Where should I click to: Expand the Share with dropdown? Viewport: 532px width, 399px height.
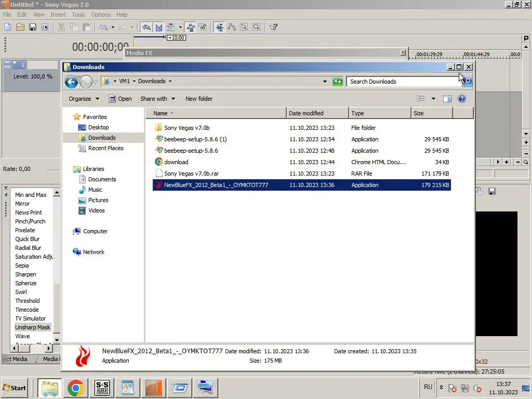157,99
